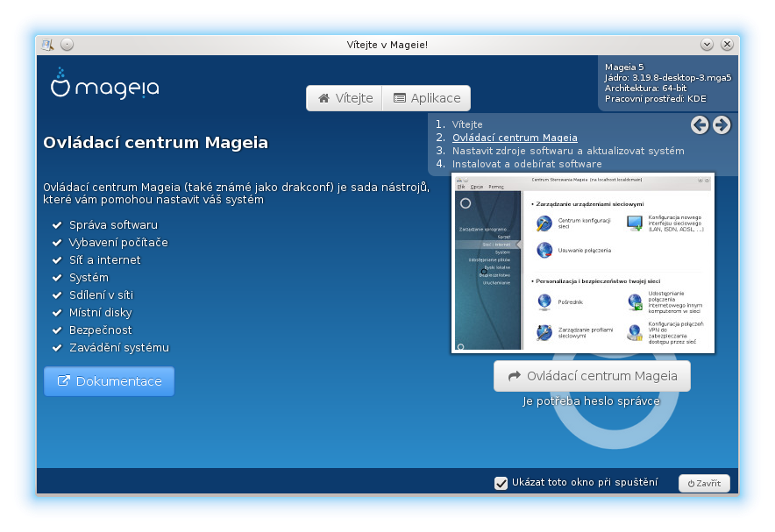
Task: Advance to next slide with right arrow
Action: click(x=722, y=125)
